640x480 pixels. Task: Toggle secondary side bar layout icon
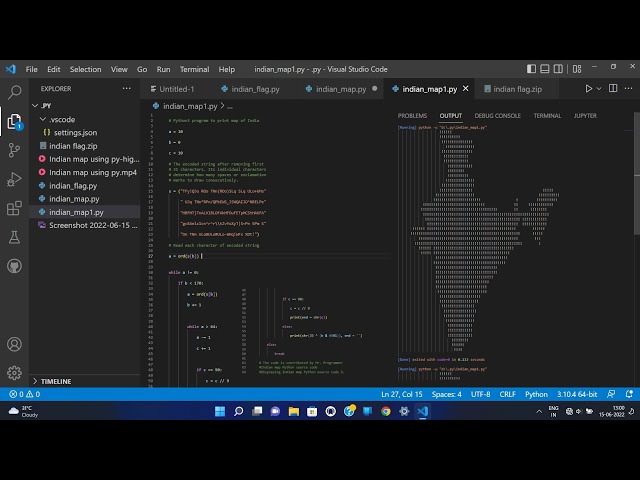(558, 69)
